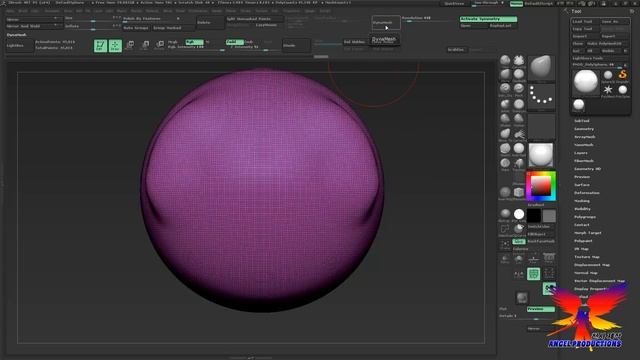Toggle the green Floor grid icon

tap(533, 274)
